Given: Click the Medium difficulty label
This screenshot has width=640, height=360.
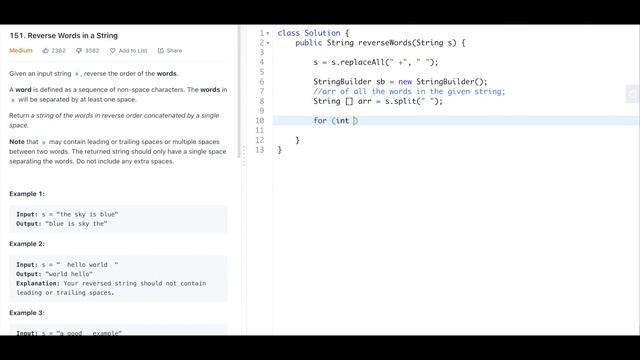Looking at the screenshot, I should 21,51.
